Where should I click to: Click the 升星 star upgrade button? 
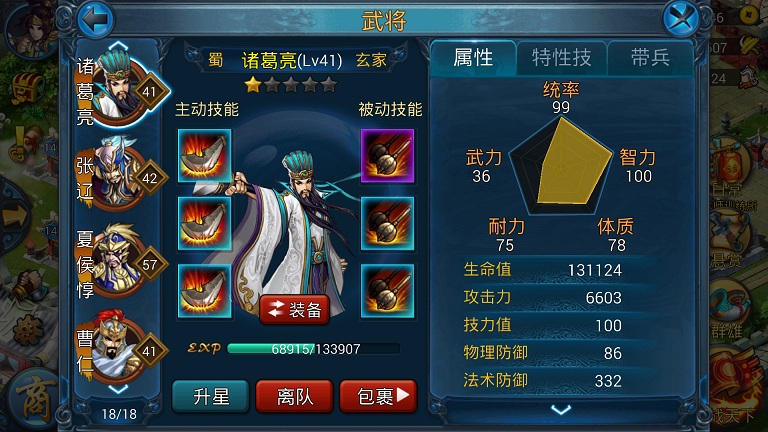211,396
